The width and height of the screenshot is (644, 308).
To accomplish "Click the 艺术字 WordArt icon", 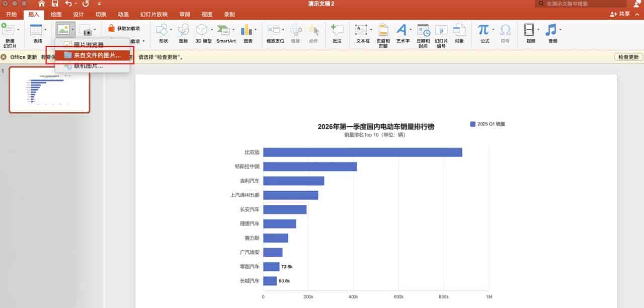I will point(401,30).
